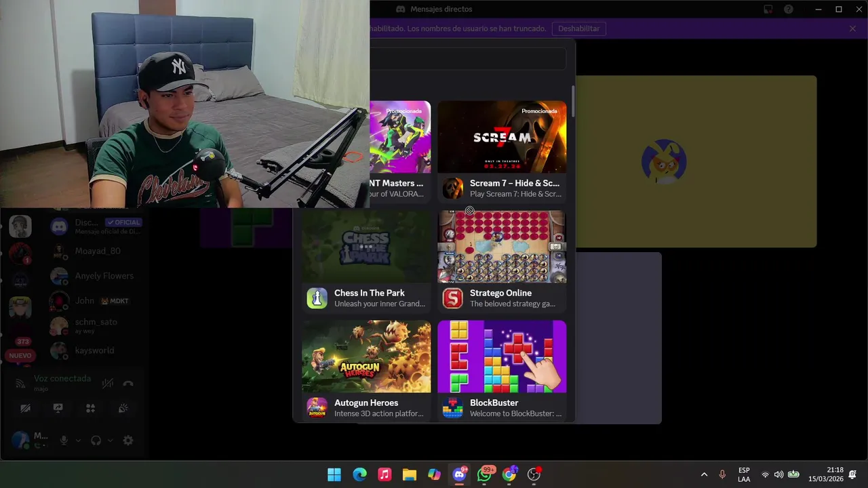Click the Voz conectada status text
Image resolution: width=868 pixels, height=488 pixels.
tap(62, 378)
